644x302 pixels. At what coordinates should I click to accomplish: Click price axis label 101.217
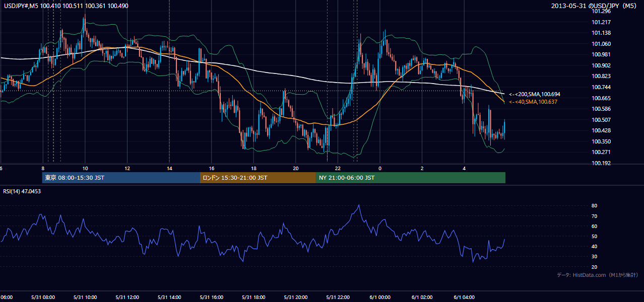[601, 22]
